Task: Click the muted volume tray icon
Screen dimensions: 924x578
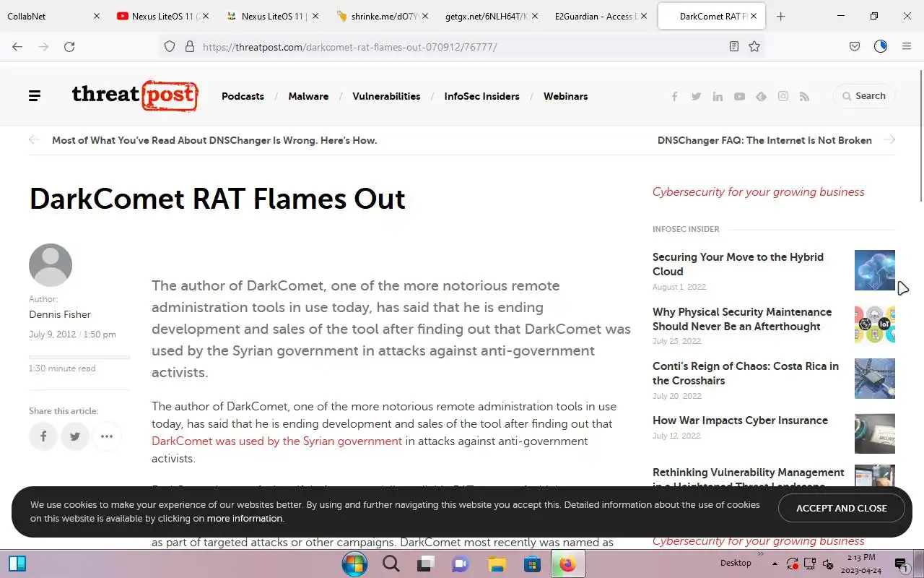Action: [x=828, y=564]
